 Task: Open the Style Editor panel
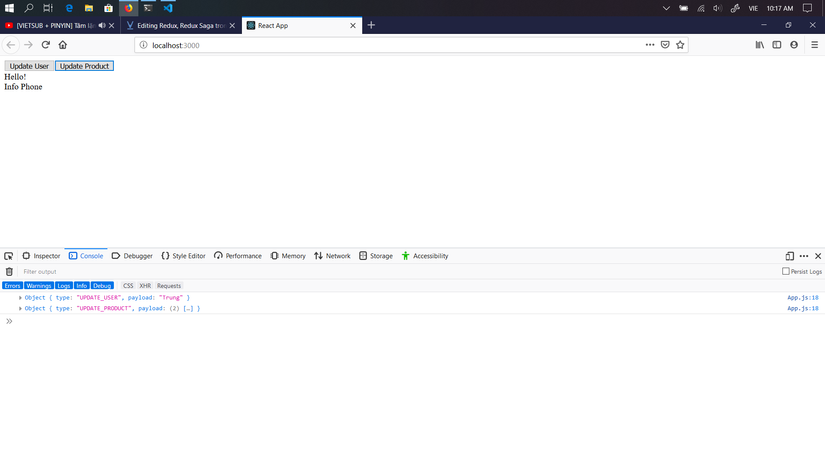click(x=183, y=256)
